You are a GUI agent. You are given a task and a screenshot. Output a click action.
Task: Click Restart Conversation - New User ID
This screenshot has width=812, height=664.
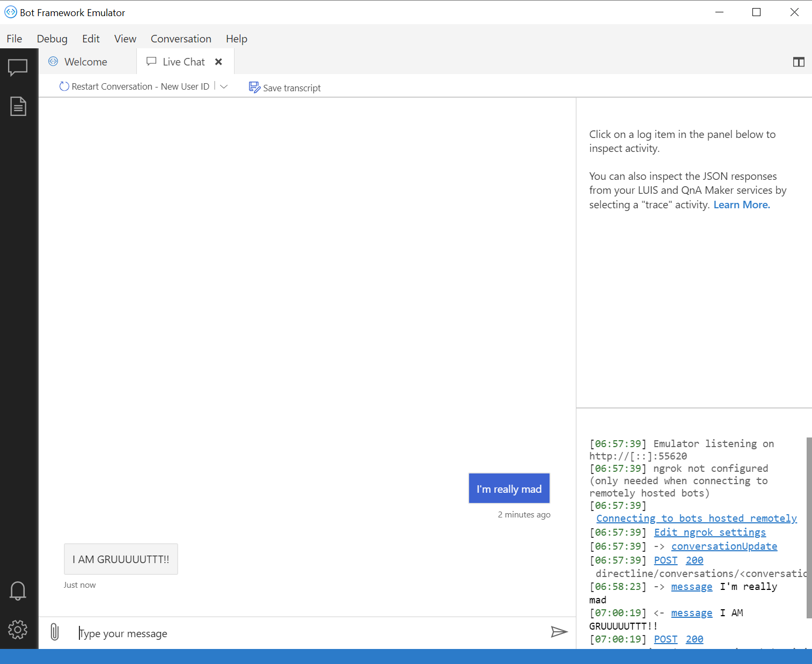tap(134, 86)
